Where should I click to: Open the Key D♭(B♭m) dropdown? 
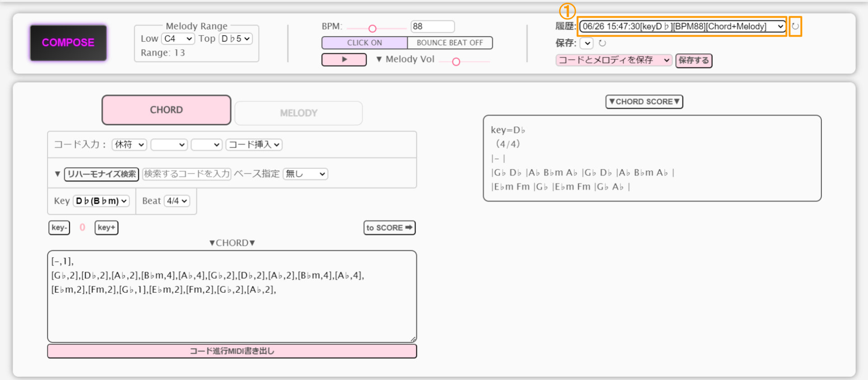[101, 201]
